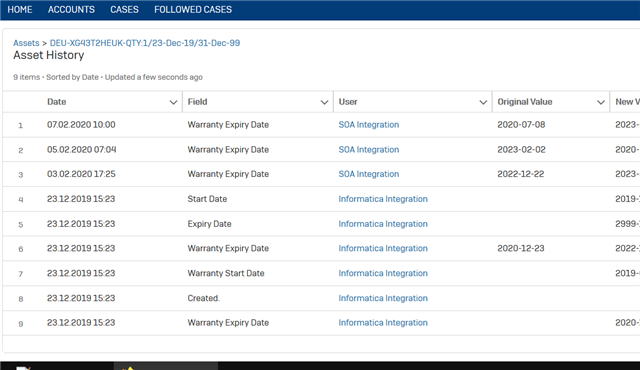
Task: Select the Expiry Date history row
Action: pos(321,224)
